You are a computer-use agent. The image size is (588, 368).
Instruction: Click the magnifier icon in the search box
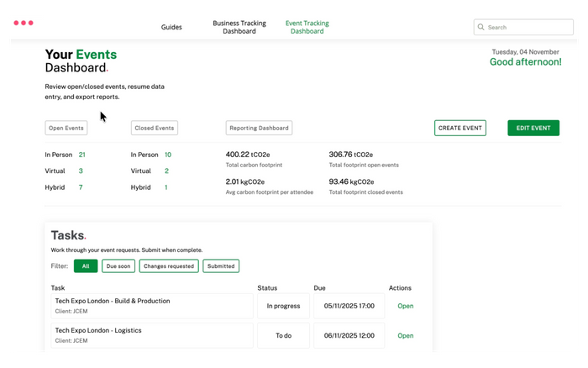(481, 27)
